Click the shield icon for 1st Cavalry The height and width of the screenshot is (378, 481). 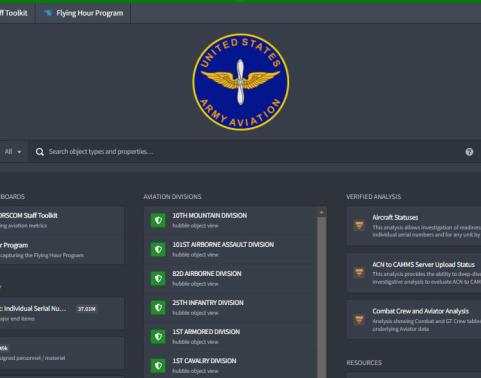click(x=158, y=365)
